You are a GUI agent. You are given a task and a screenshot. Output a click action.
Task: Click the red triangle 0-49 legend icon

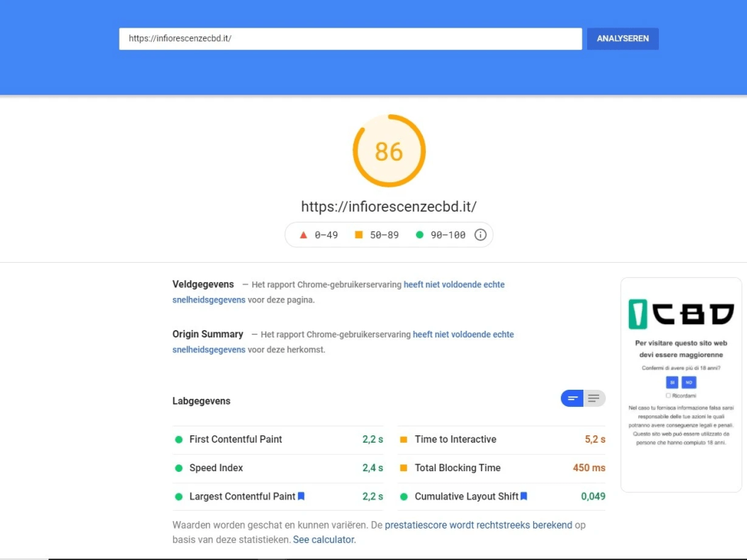pyautogui.click(x=303, y=234)
